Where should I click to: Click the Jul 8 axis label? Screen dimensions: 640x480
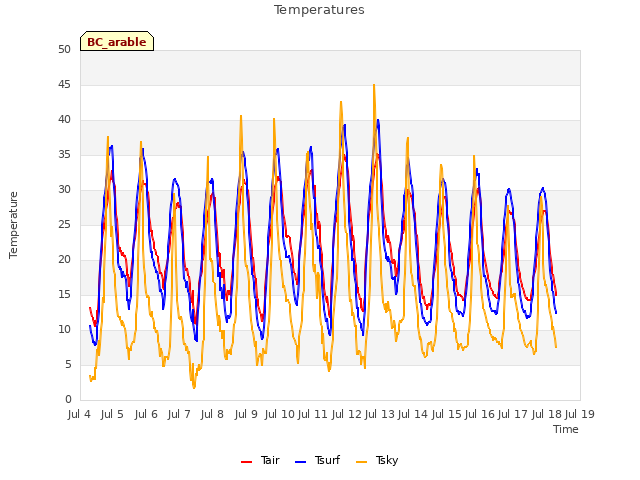click(212, 414)
